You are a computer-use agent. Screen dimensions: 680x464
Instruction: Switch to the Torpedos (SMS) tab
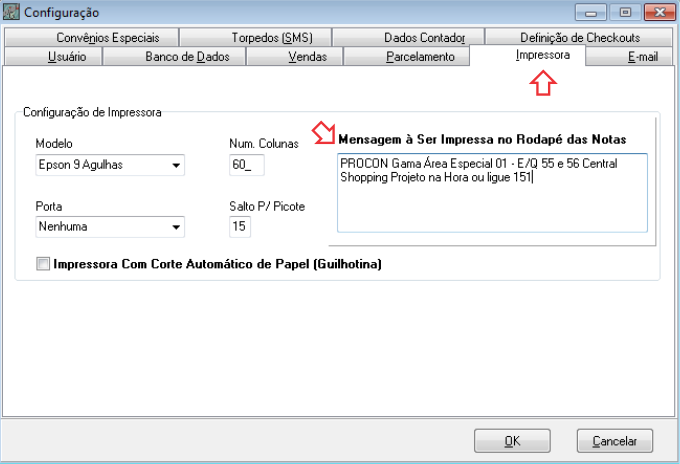pyautogui.click(x=255, y=38)
